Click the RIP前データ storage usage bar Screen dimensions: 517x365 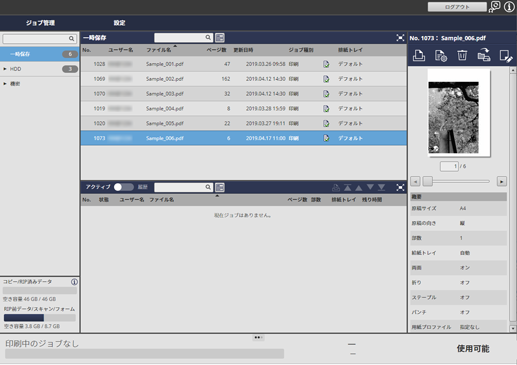pyautogui.click(x=40, y=317)
